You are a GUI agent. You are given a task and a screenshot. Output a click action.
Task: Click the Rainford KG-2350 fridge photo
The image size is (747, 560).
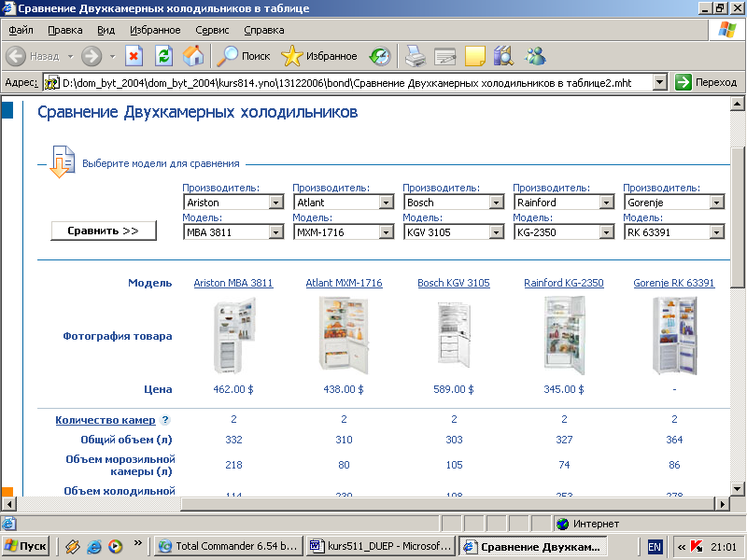[x=564, y=334]
